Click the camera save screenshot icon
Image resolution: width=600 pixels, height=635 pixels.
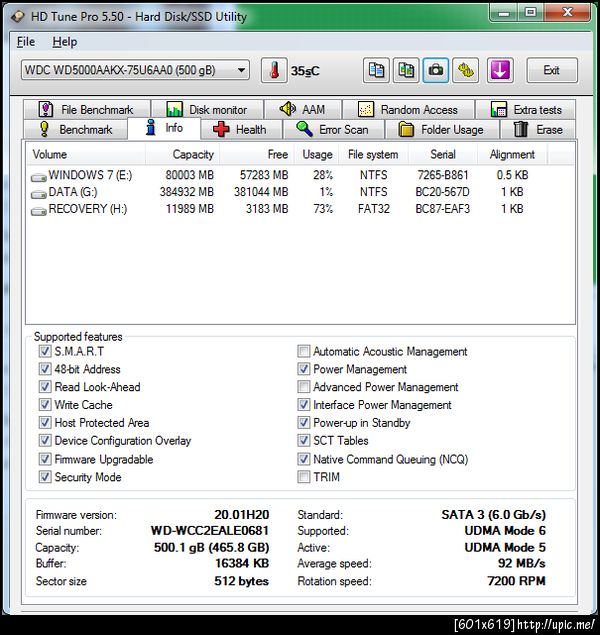[436, 70]
